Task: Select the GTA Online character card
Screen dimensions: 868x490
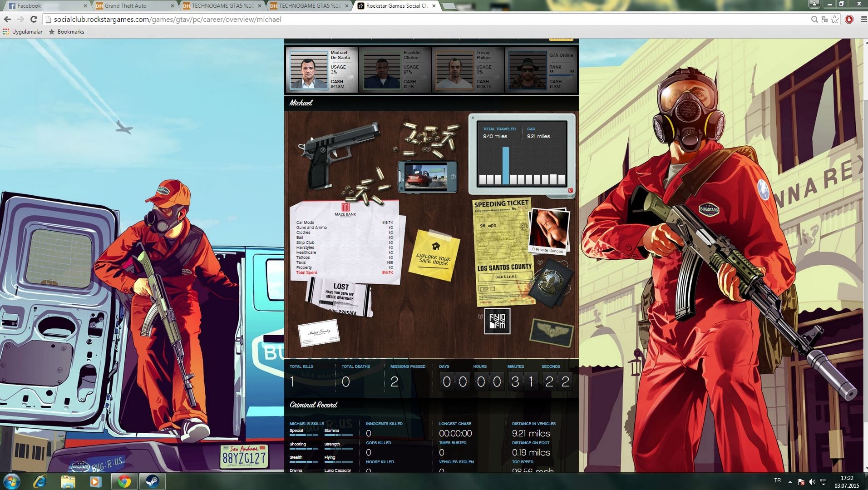Action: [x=541, y=70]
